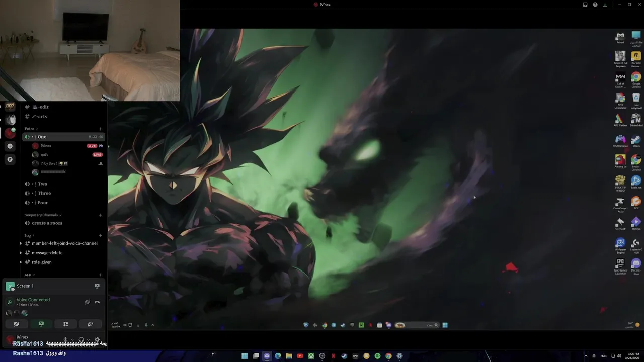Open Discord user settings gear
This screenshot has height=362, width=644.
pos(97,340)
